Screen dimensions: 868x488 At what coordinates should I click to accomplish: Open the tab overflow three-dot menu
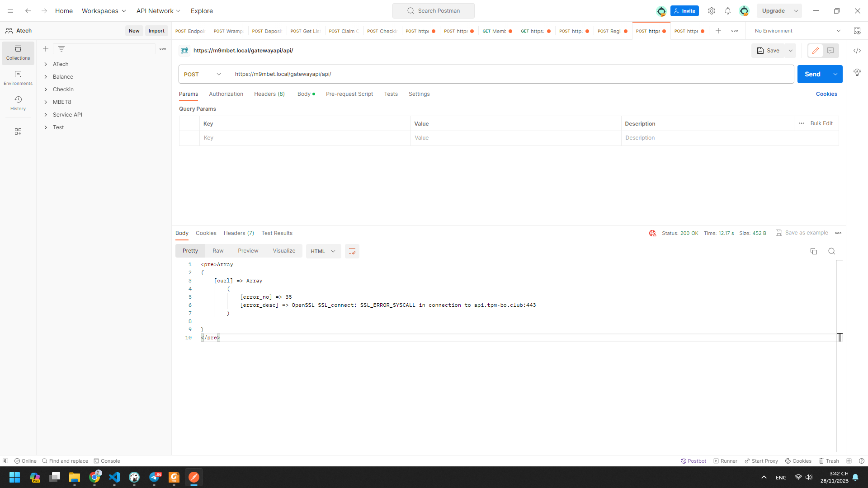pyautogui.click(x=735, y=31)
